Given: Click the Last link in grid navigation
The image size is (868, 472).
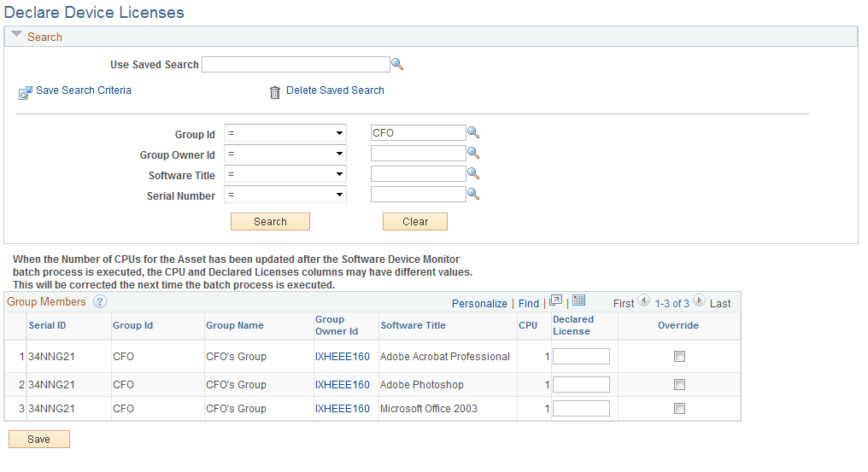Looking at the screenshot, I should 720,303.
